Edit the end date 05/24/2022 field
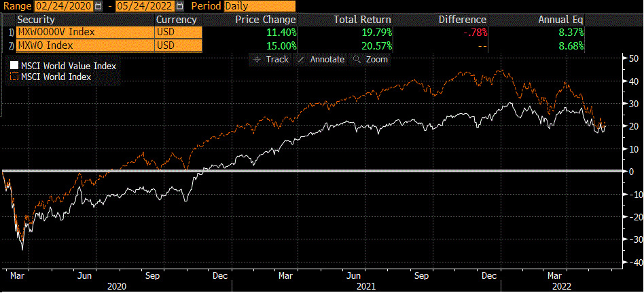 [x=145, y=7]
